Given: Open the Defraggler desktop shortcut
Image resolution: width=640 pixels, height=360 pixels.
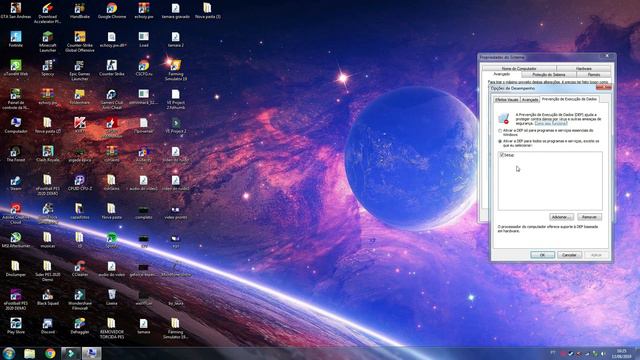Looking at the screenshot, I should pyautogui.click(x=80, y=326).
